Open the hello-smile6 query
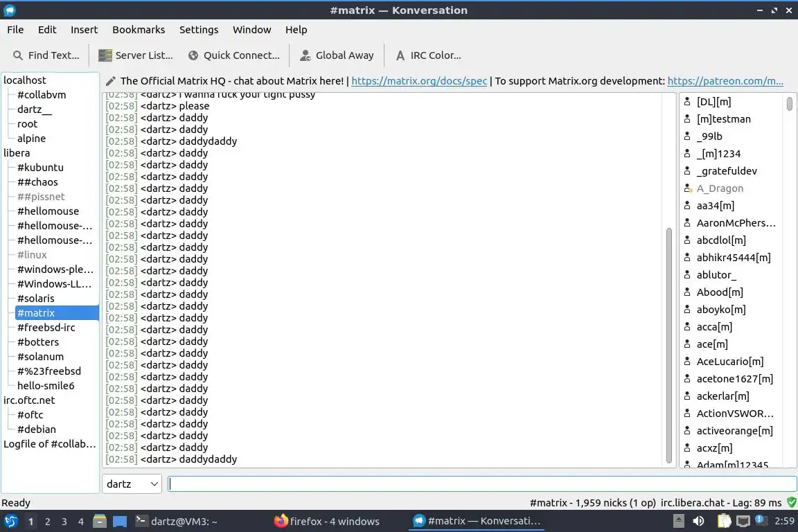Viewport: 798px width, 532px height. pos(46,386)
